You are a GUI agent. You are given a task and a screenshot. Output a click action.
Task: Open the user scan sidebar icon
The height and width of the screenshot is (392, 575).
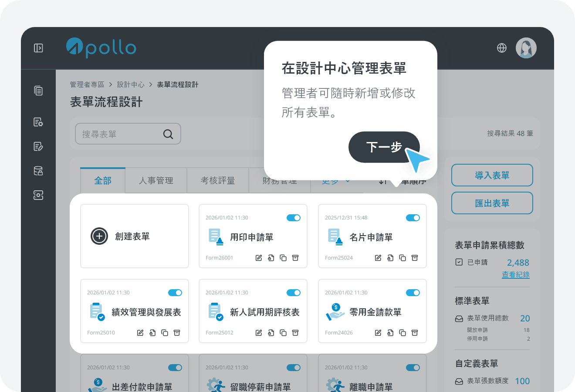tap(38, 195)
